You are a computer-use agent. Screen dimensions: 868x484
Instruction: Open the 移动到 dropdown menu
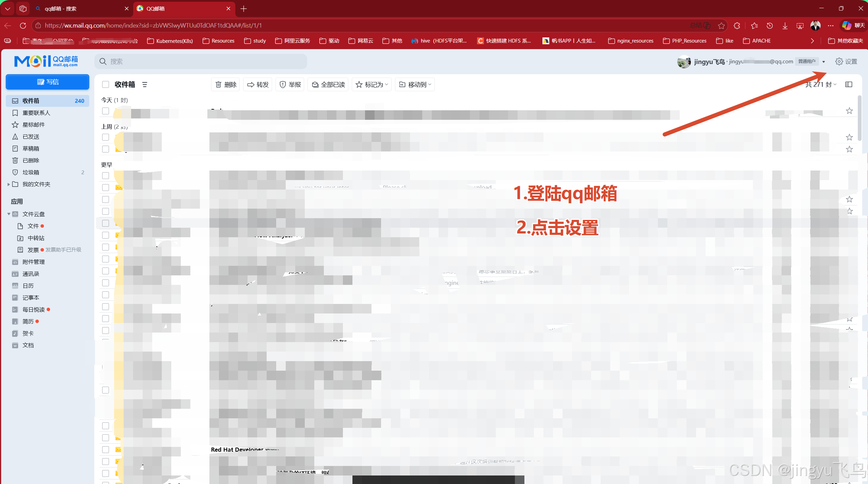pos(415,84)
